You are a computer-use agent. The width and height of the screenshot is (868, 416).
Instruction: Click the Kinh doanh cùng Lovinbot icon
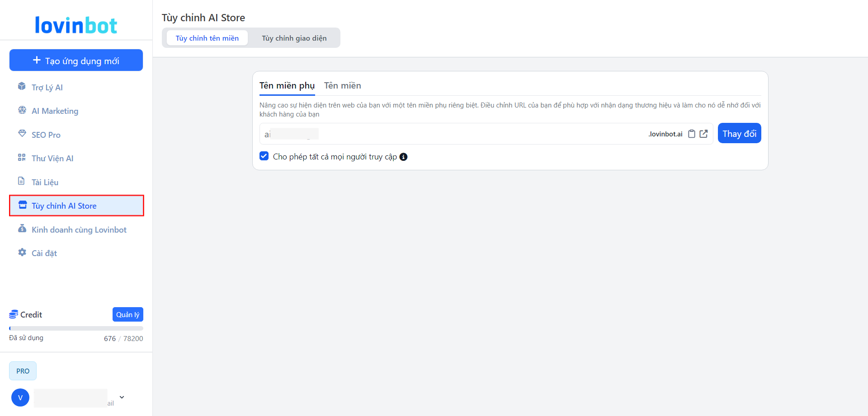[x=22, y=229]
